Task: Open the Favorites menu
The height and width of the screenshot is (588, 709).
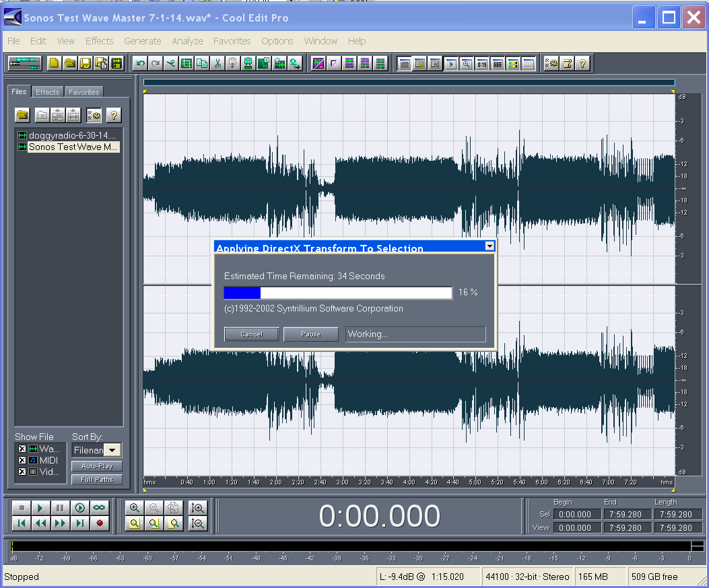Action: (232, 41)
